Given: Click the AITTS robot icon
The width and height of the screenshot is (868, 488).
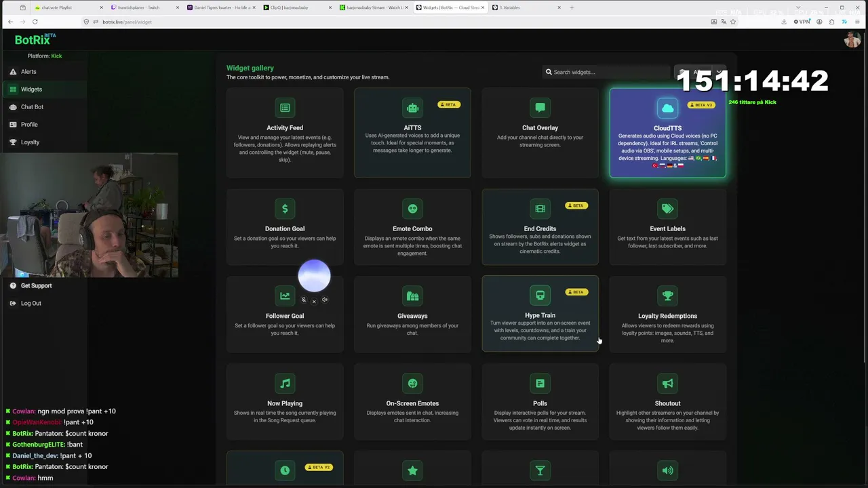Looking at the screenshot, I should 412,108.
